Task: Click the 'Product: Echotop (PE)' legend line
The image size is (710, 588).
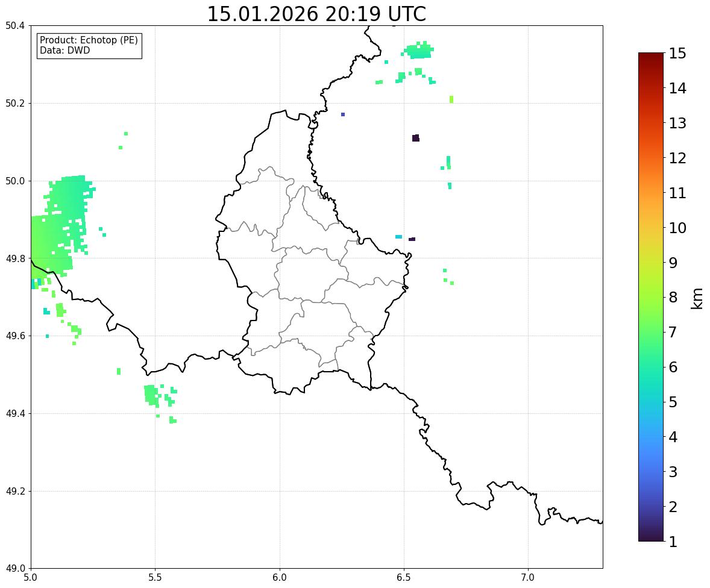Action: (89, 40)
